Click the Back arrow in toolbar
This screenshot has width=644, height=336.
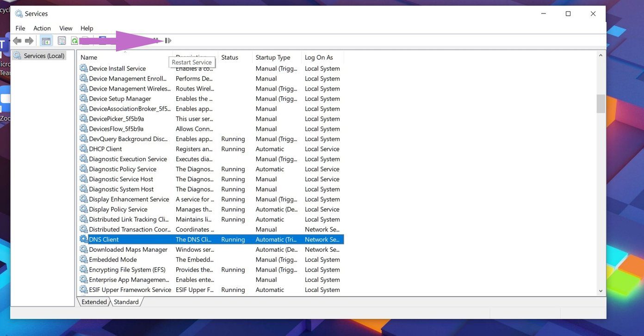(x=17, y=41)
